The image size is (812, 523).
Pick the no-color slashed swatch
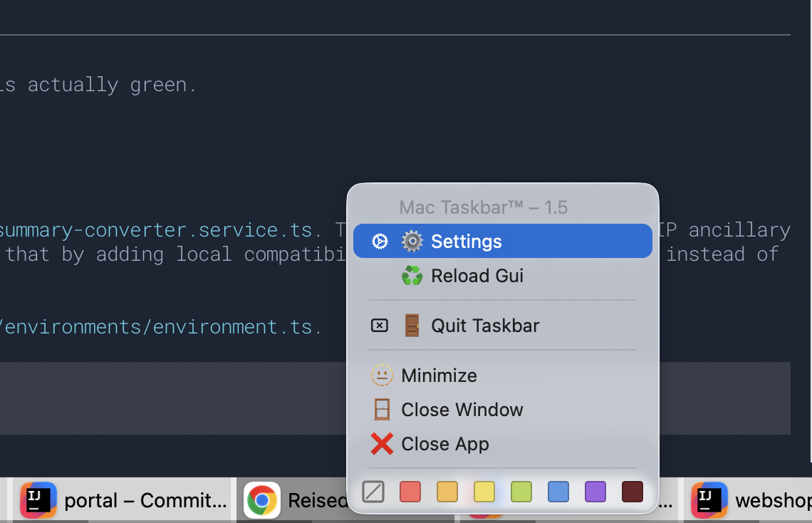[373, 492]
